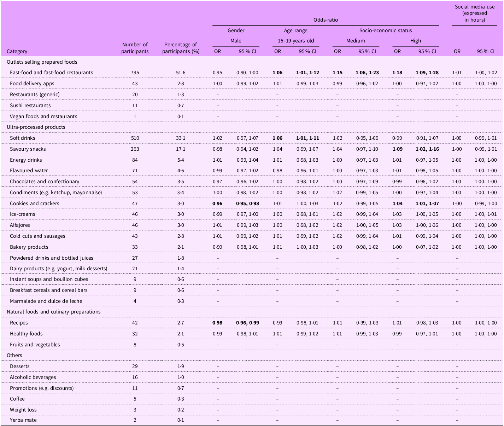
Task: Click the 'Number of participants' column header
Action: pyautogui.click(x=135, y=48)
